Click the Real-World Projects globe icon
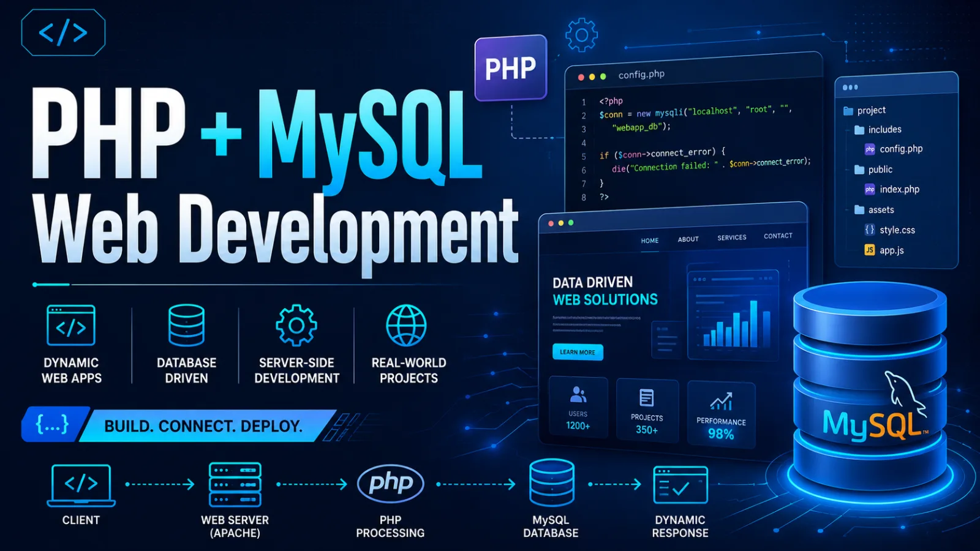This screenshot has width=980, height=551. [x=406, y=326]
